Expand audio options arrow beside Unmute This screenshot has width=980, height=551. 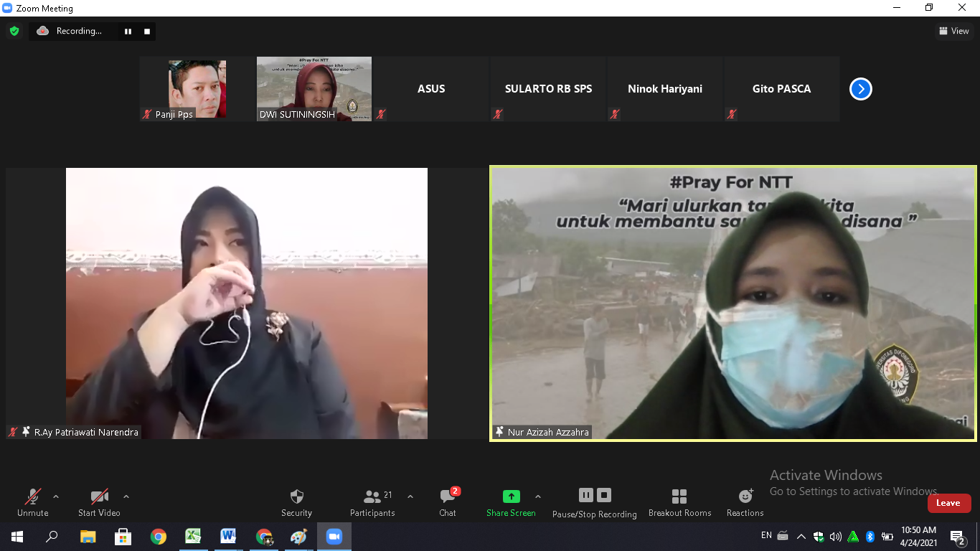tap(56, 496)
